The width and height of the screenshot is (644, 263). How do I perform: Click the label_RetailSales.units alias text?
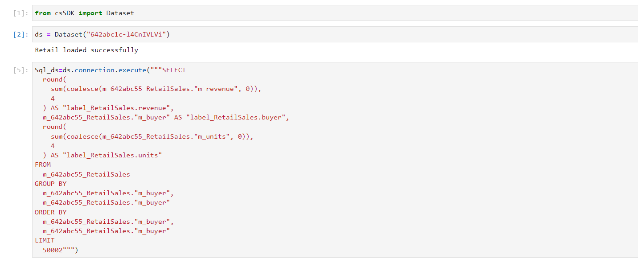(112, 155)
